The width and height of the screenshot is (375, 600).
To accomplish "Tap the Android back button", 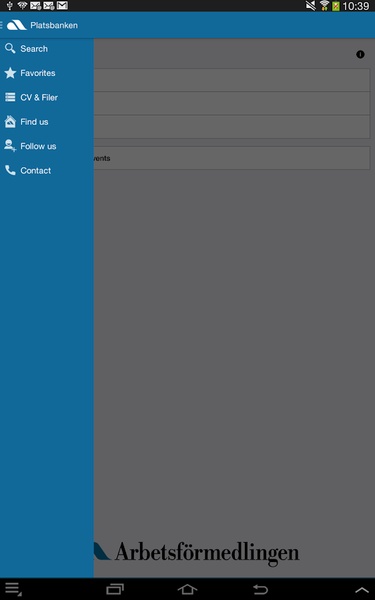I will coord(260,589).
